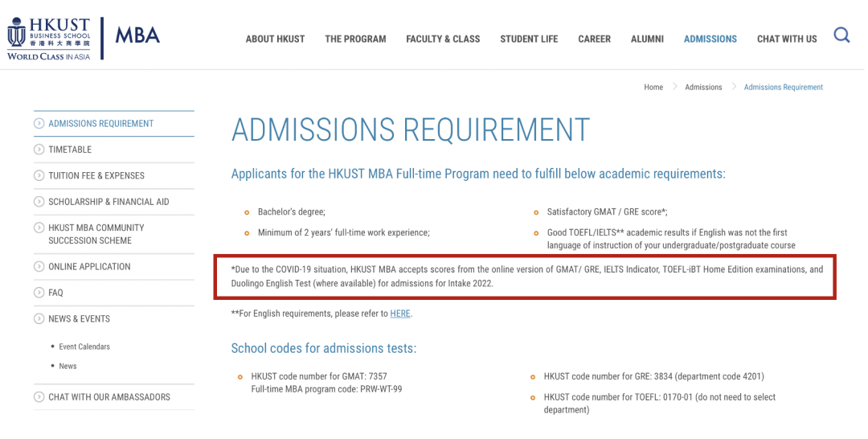Click the circle arrow icon beside Timetable
The width and height of the screenshot is (868, 439).
click(39, 150)
